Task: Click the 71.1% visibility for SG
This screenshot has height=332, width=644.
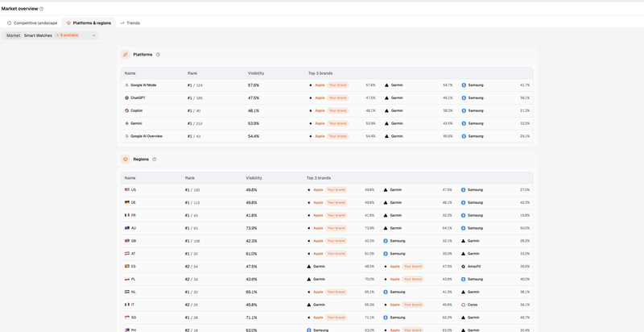Action: (x=251, y=317)
